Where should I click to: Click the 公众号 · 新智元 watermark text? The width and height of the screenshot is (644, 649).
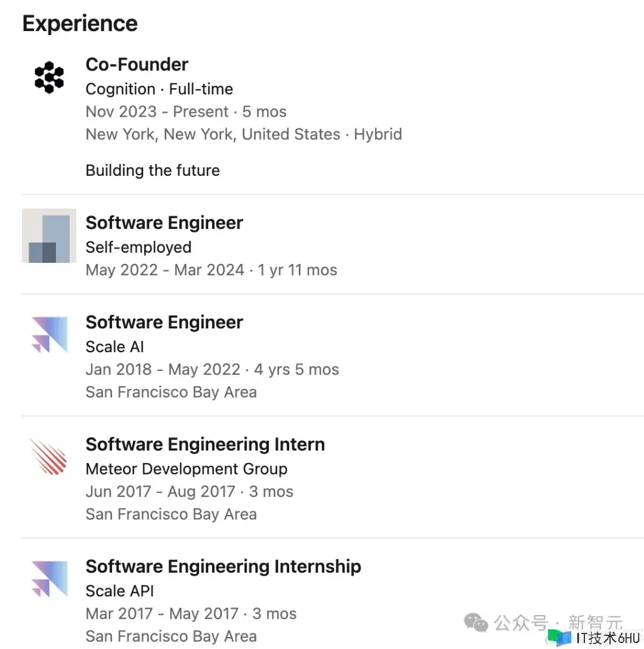point(558,623)
